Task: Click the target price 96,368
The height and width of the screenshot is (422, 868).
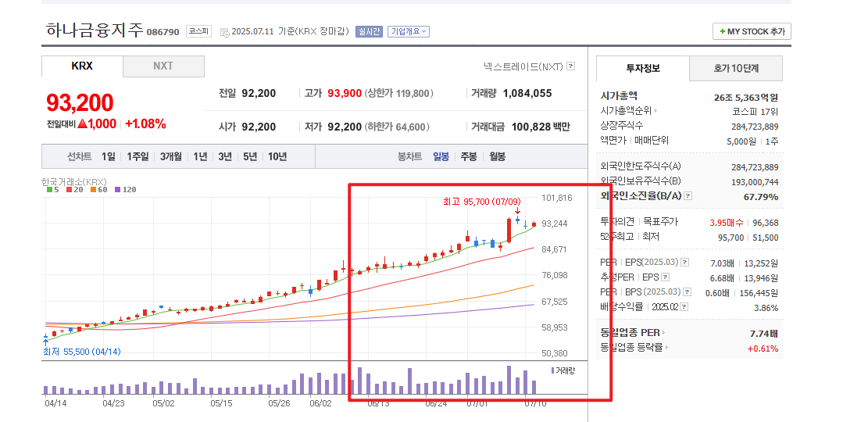Action: coord(766,223)
